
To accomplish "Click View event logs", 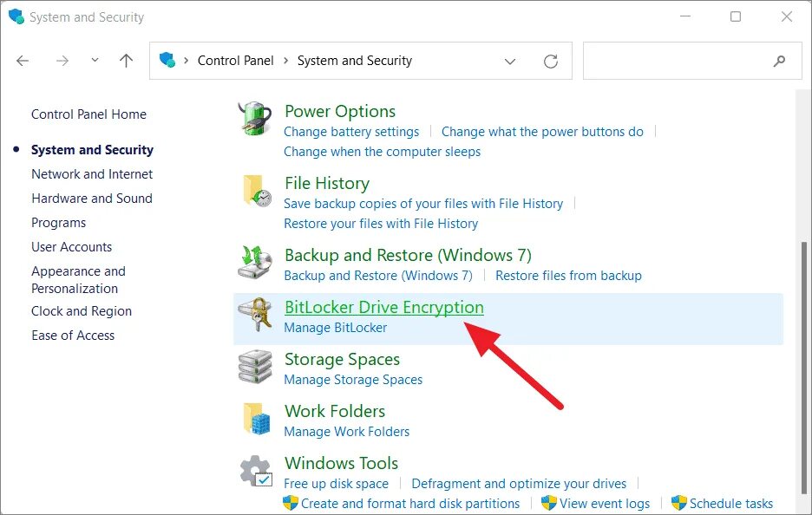I will (x=605, y=503).
